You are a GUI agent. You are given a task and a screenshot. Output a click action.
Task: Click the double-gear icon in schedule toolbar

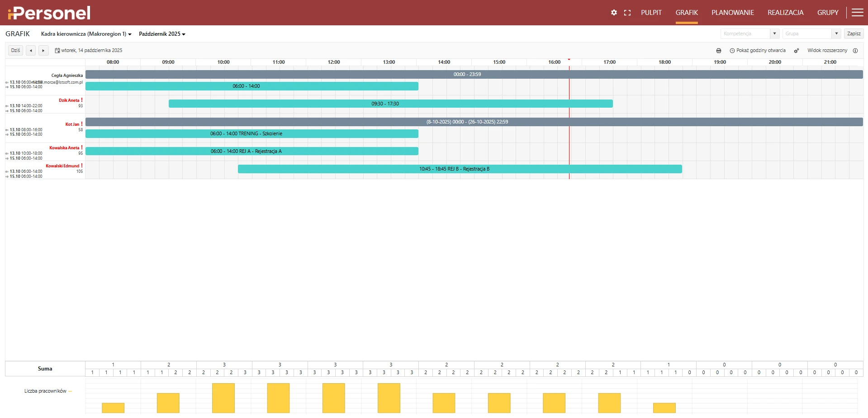pyautogui.click(x=797, y=51)
